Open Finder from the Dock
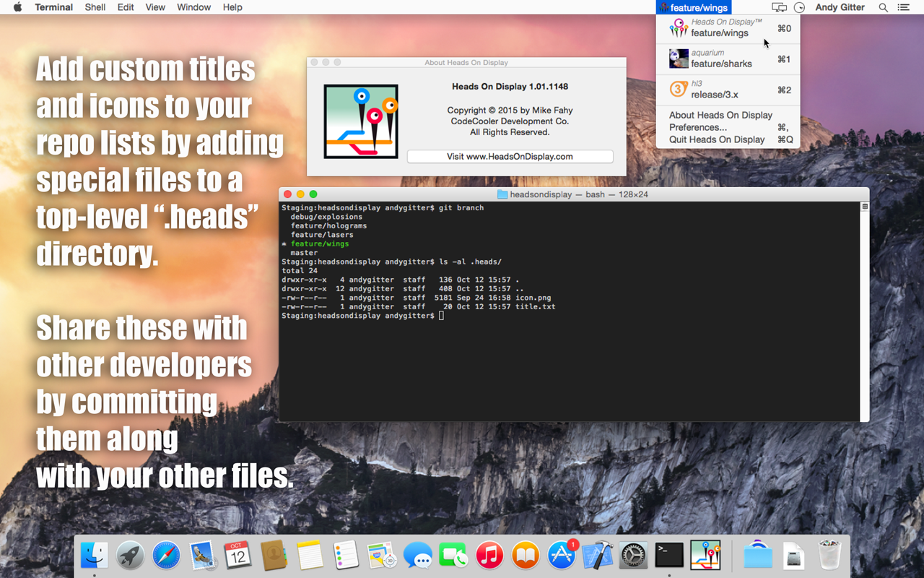 tap(95, 556)
